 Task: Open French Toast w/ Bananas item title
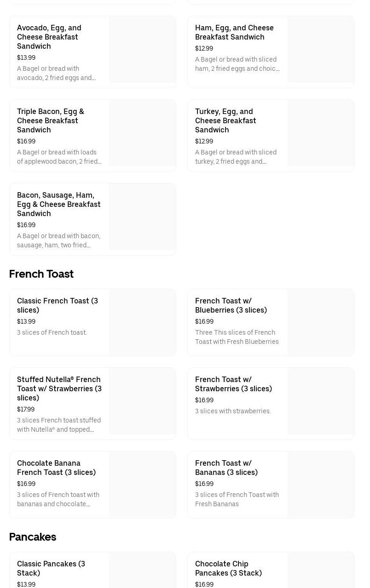tap(226, 468)
